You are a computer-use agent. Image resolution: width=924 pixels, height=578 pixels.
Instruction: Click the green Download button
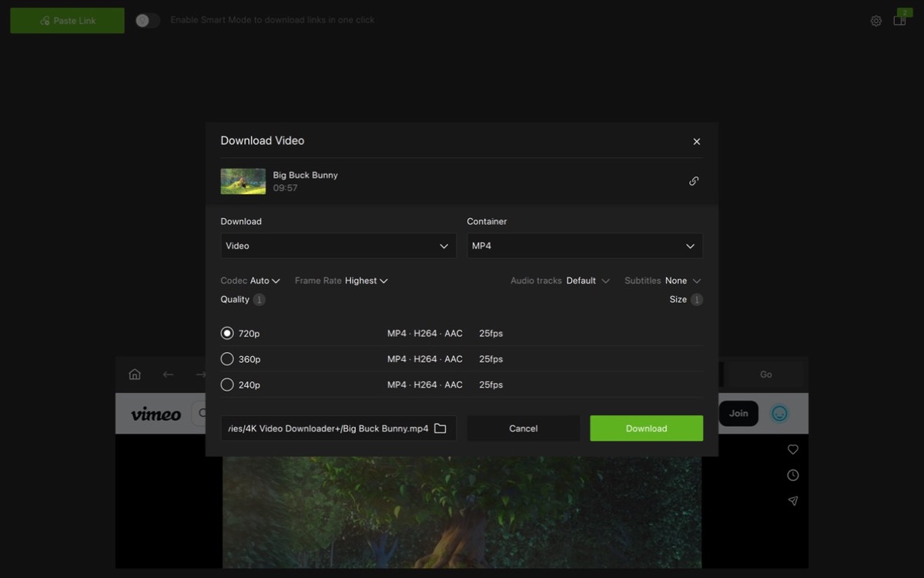(x=646, y=428)
